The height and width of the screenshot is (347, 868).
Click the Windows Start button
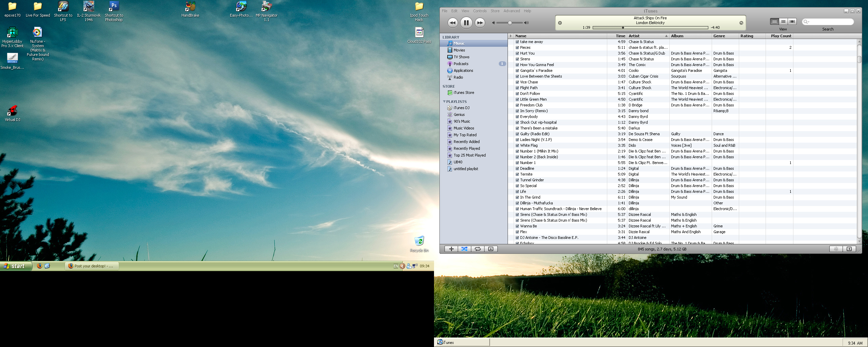(x=16, y=266)
